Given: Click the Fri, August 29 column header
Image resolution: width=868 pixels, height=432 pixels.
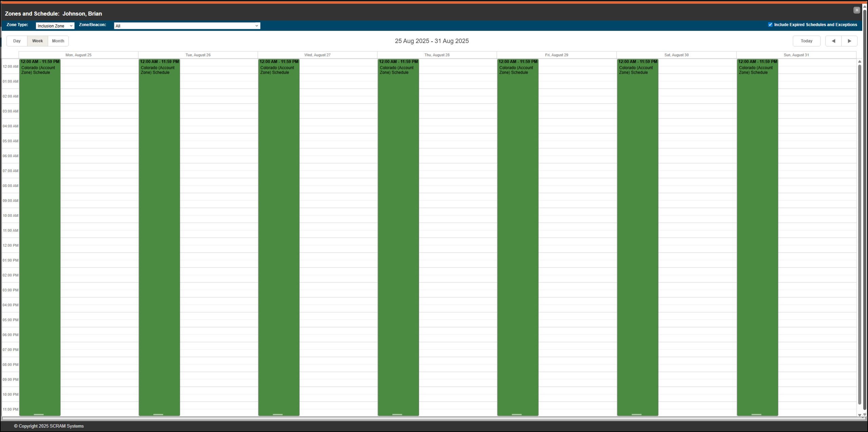Looking at the screenshot, I should (556, 55).
